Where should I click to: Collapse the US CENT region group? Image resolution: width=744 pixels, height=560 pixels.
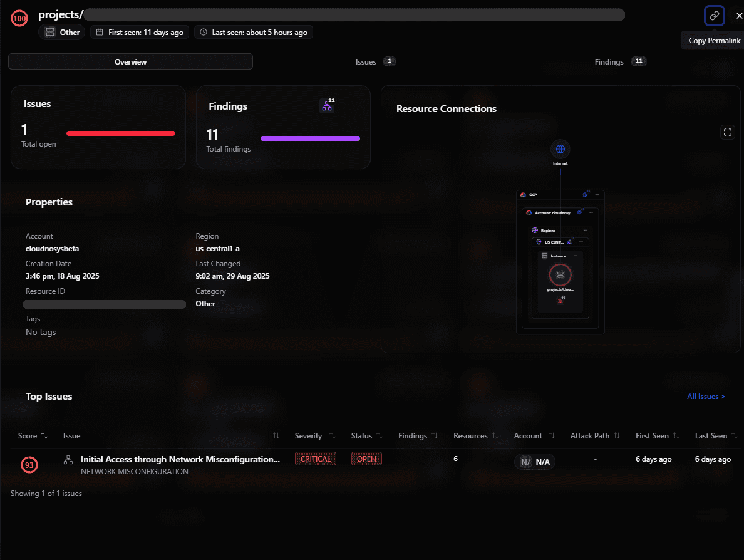click(x=581, y=242)
